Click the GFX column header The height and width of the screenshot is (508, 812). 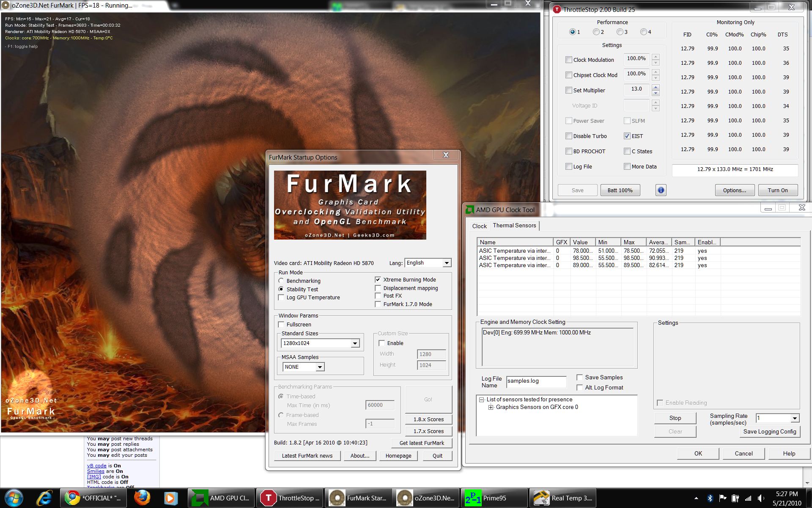point(562,242)
